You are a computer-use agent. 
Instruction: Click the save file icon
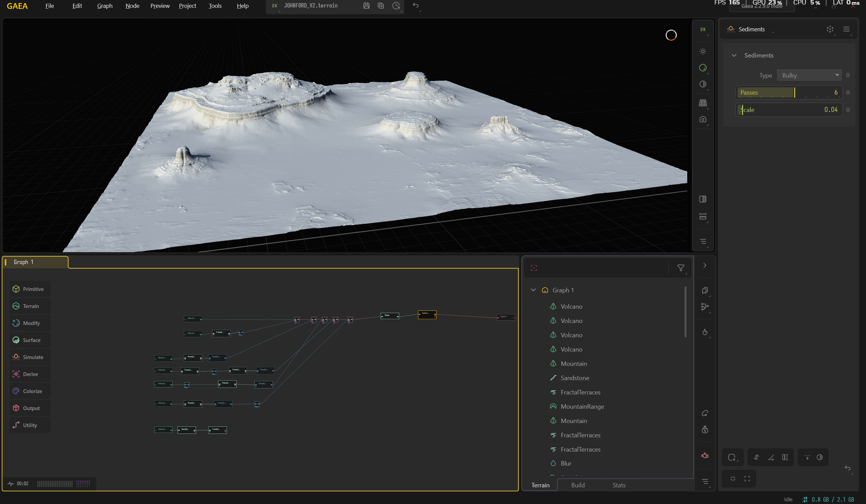pyautogui.click(x=366, y=6)
